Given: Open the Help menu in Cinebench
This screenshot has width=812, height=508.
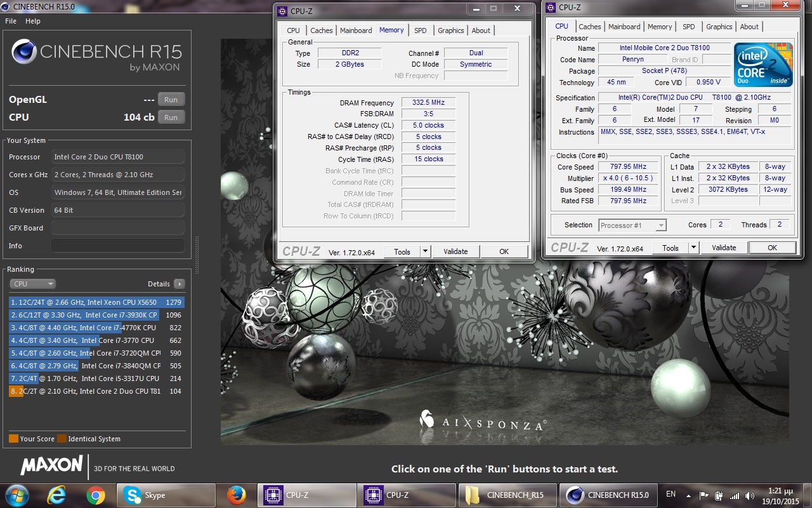Looking at the screenshot, I should 33,21.
